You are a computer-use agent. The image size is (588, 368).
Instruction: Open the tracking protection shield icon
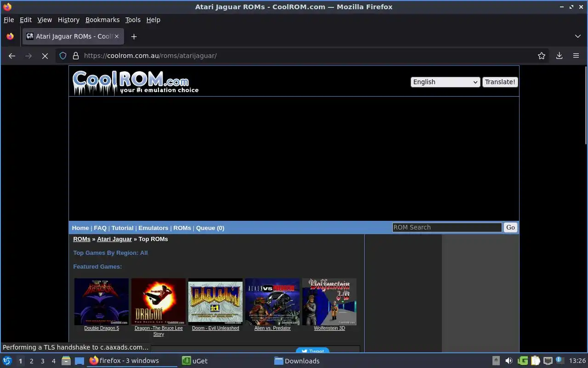pyautogui.click(x=63, y=56)
